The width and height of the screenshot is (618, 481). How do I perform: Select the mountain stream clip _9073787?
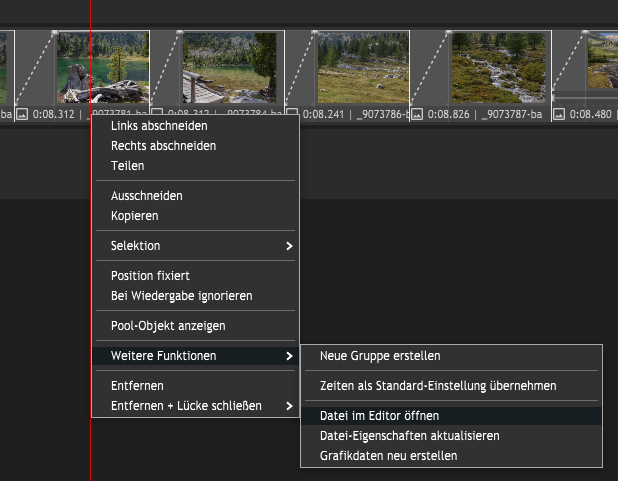[x=499, y=68]
